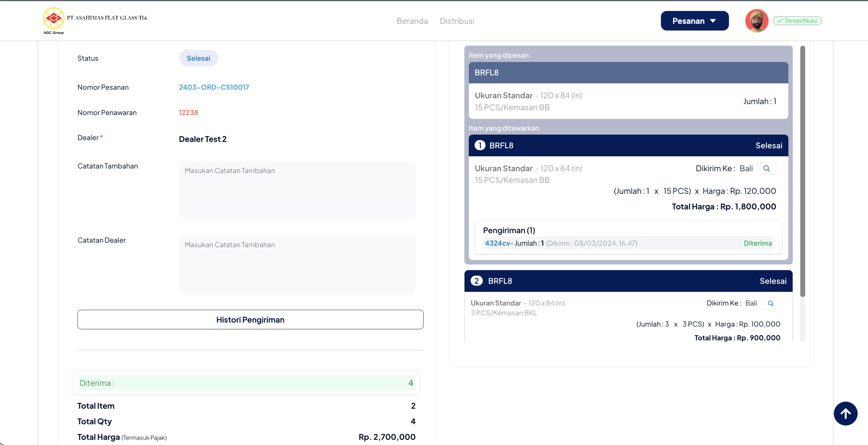The height and width of the screenshot is (445, 868).
Task: Open order number 2403-ORD-CS10017 link
Action: [214, 87]
